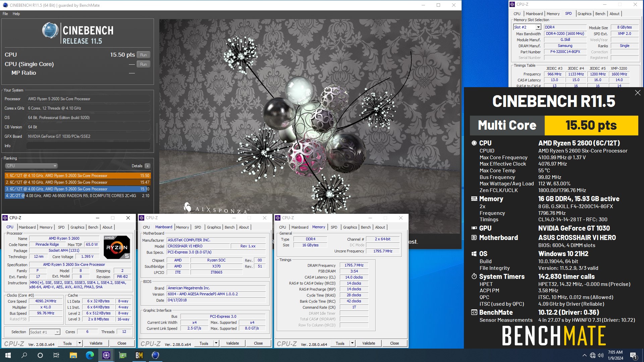Close the BenchMate result overlay
This screenshot has width=644, height=362.
point(638,93)
